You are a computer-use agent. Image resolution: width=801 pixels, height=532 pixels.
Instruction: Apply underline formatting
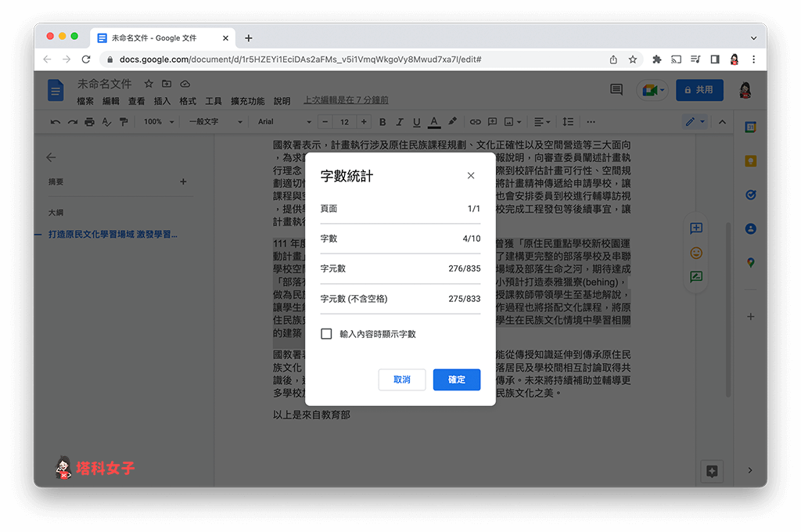(x=417, y=122)
